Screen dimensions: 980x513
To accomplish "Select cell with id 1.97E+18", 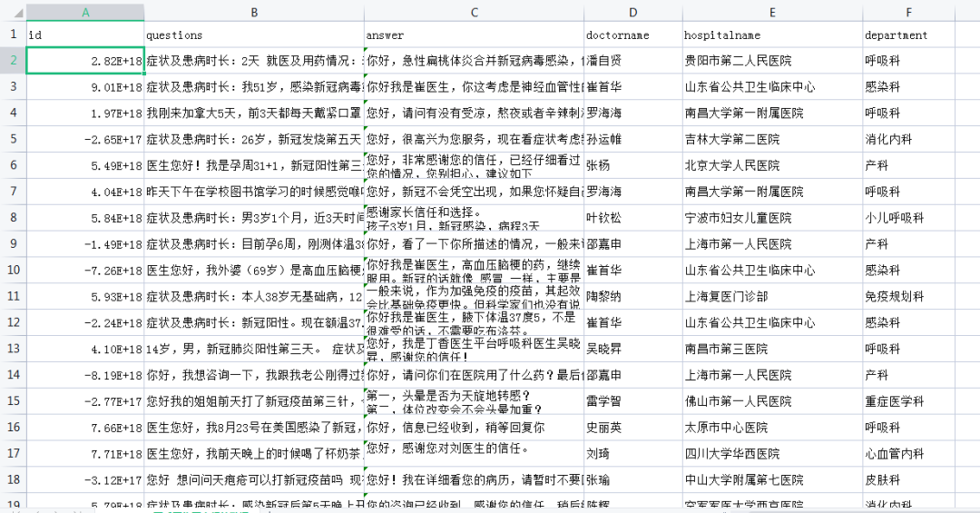I will (x=85, y=113).
